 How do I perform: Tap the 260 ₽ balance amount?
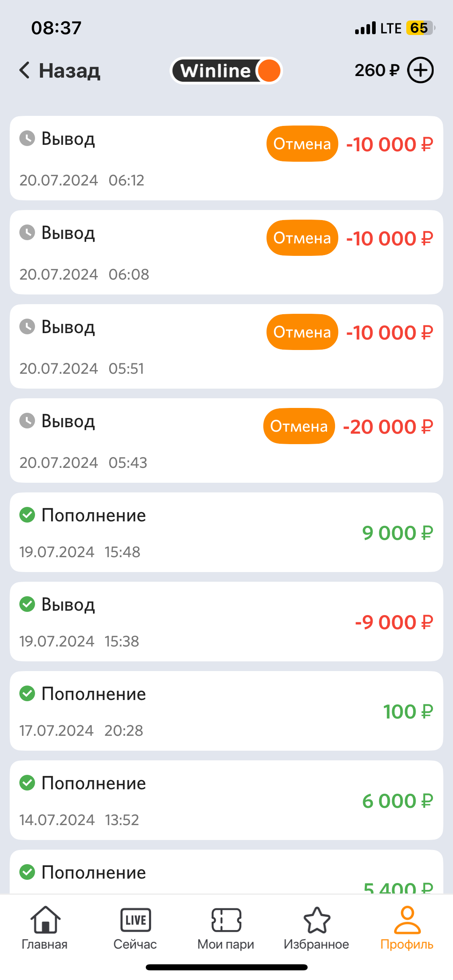click(x=377, y=70)
